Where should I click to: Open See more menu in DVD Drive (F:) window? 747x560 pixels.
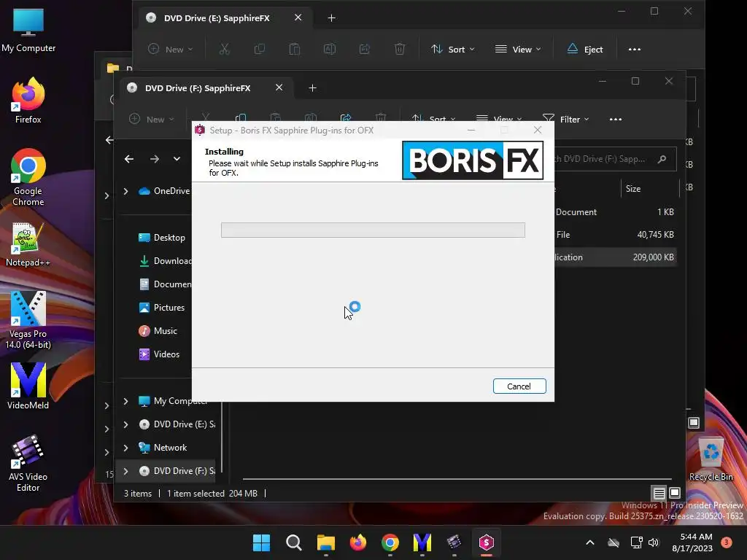point(616,119)
